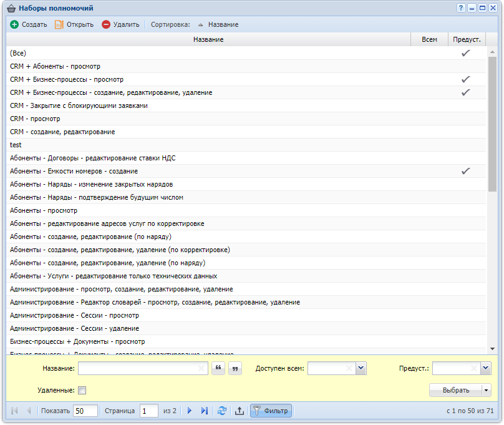The height and width of the screenshot is (425, 504).
Task: Select row CRM - просмотр
Action: coord(246,119)
